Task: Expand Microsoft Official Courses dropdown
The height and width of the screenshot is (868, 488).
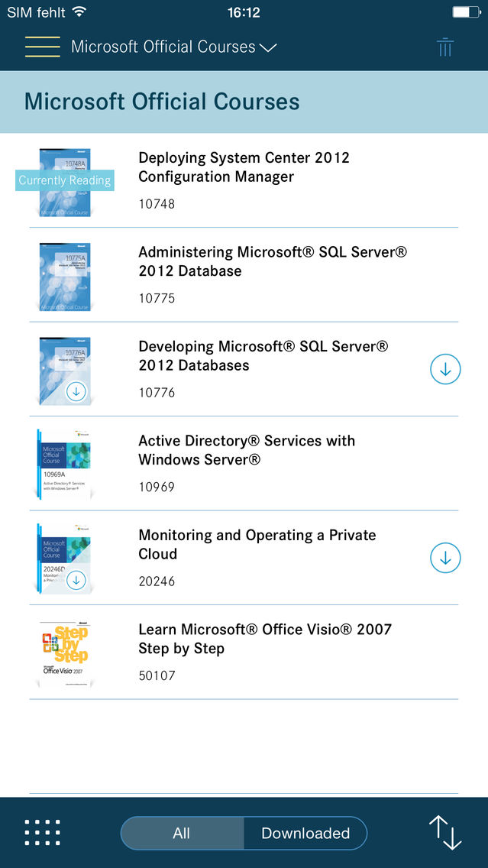Action: click(x=173, y=47)
